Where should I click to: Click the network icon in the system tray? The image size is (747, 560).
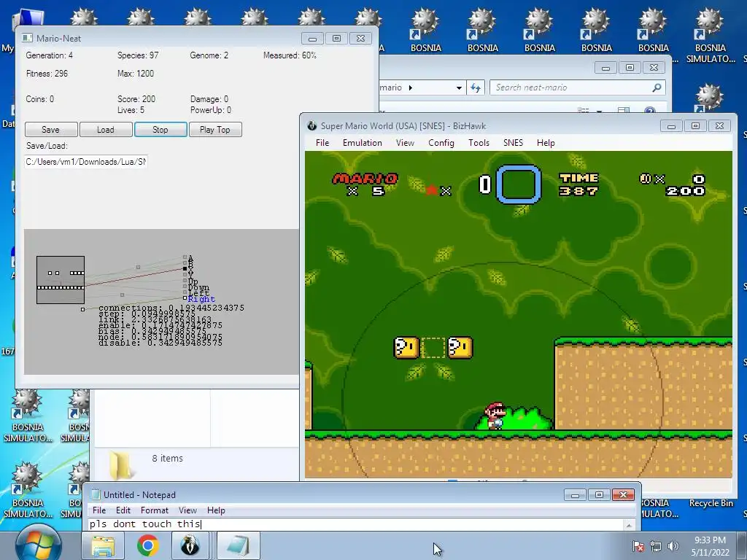[x=656, y=545]
